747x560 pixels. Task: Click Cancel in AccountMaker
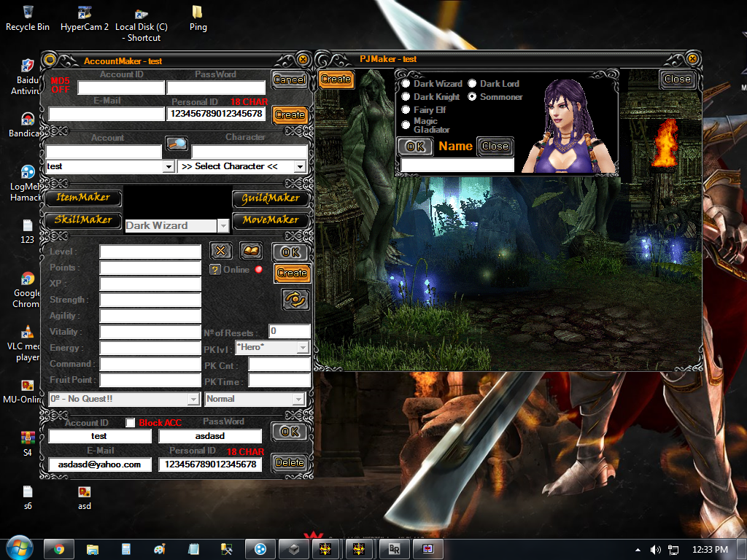(290, 79)
